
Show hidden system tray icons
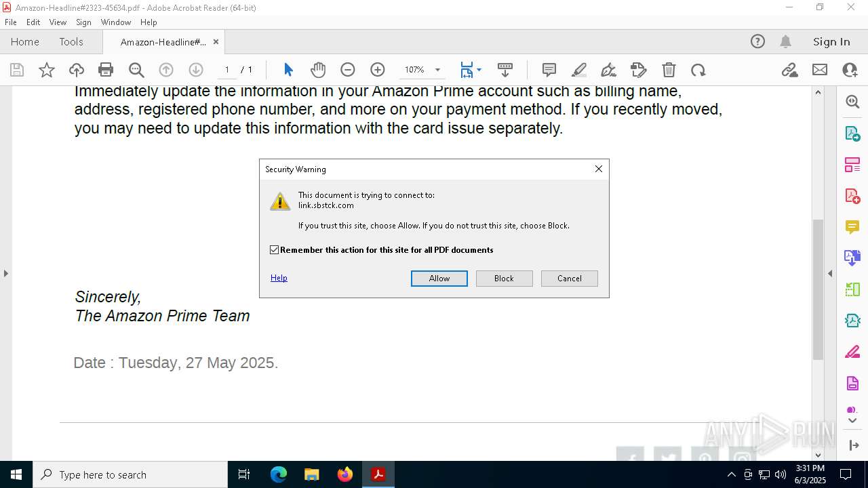pos(731,474)
